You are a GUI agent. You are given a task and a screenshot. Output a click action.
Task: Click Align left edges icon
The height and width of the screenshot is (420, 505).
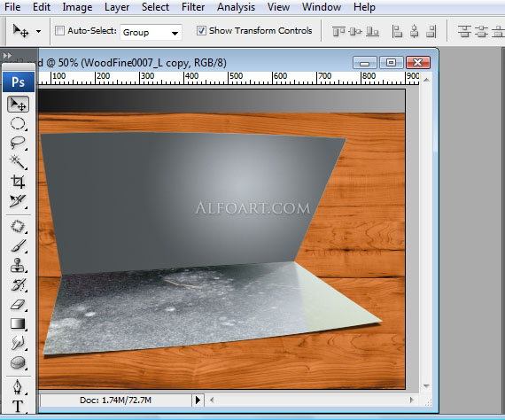(397, 32)
